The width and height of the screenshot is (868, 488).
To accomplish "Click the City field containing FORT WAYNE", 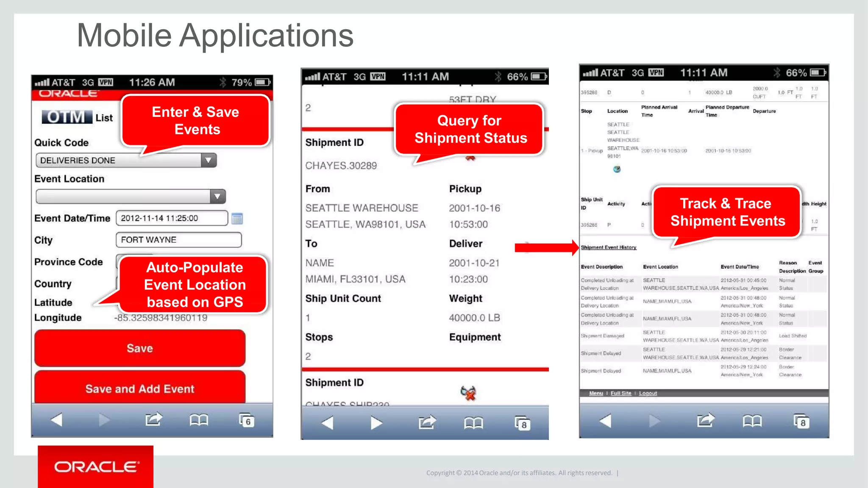I will (178, 240).
